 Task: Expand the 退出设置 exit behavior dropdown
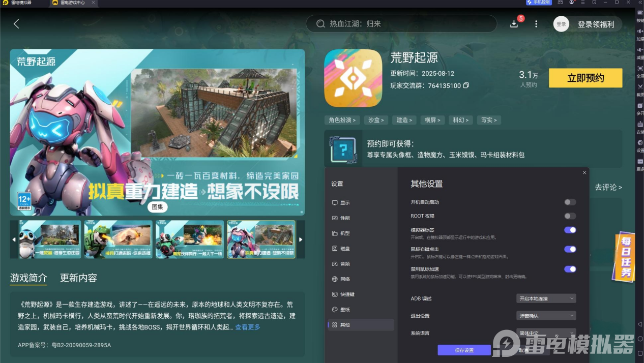click(545, 316)
